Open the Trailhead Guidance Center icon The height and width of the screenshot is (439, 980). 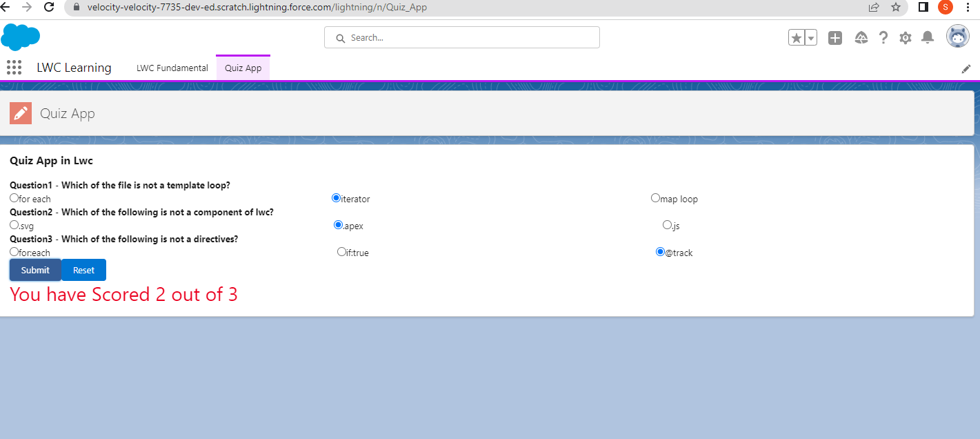coord(861,38)
